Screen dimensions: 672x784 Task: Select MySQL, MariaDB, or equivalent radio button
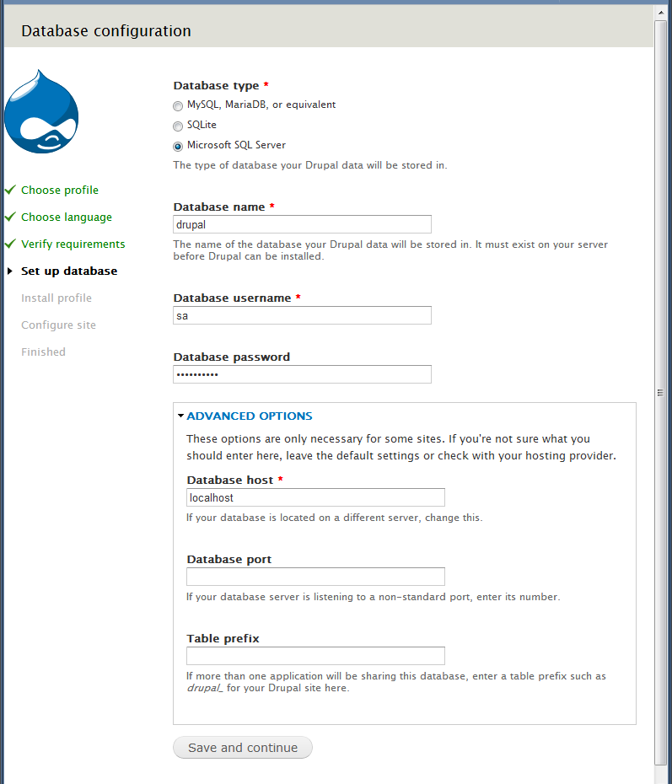pyautogui.click(x=178, y=105)
